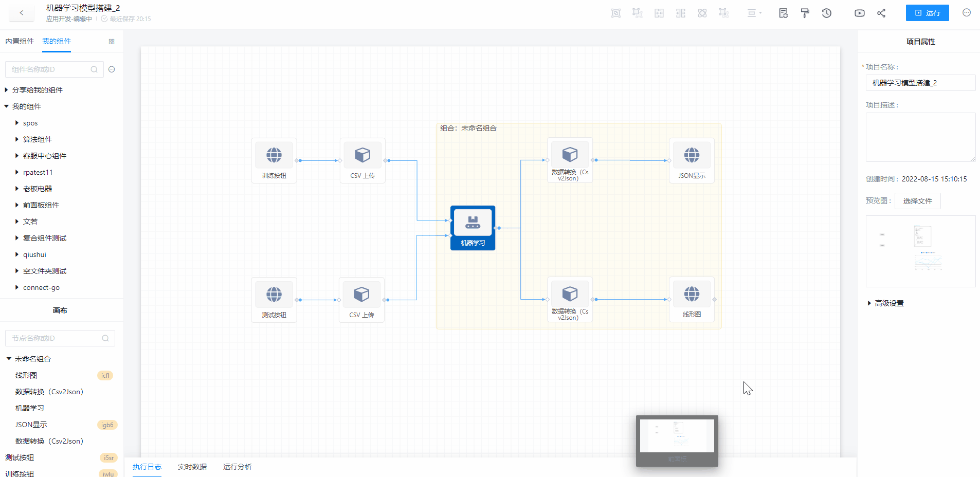Viewport: 980px width, 477px height.
Task: Click the video play preview icon
Action: (859, 13)
